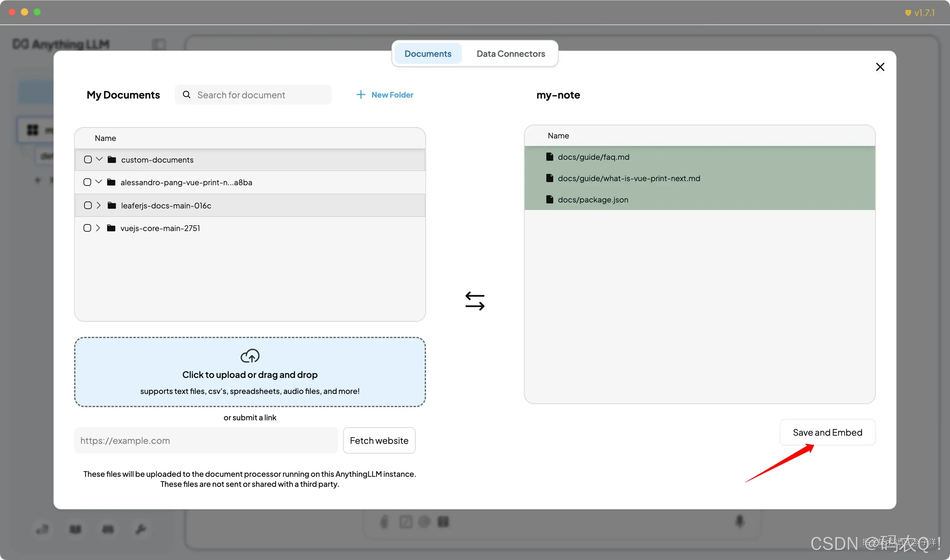
Task: Collapse the alessandro-pang-vue-print folder chevron
Action: click(x=99, y=182)
